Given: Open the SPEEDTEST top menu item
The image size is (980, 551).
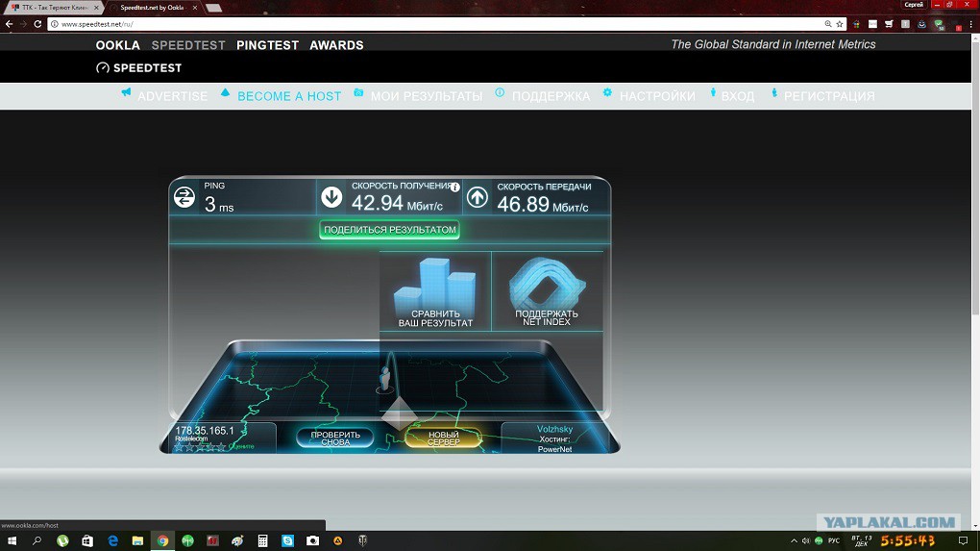Looking at the screenshot, I should click(188, 45).
